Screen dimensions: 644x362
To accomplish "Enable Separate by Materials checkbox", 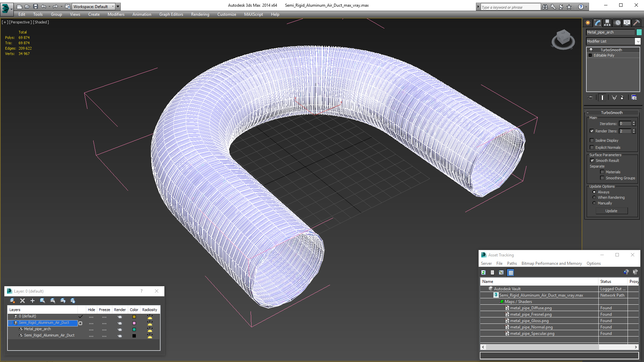I will [602, 172].
